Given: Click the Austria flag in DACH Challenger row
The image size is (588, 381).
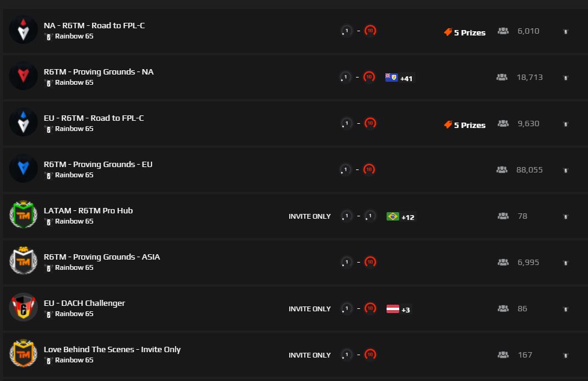Looking at the screenshot, I should (x=393, y=309).
